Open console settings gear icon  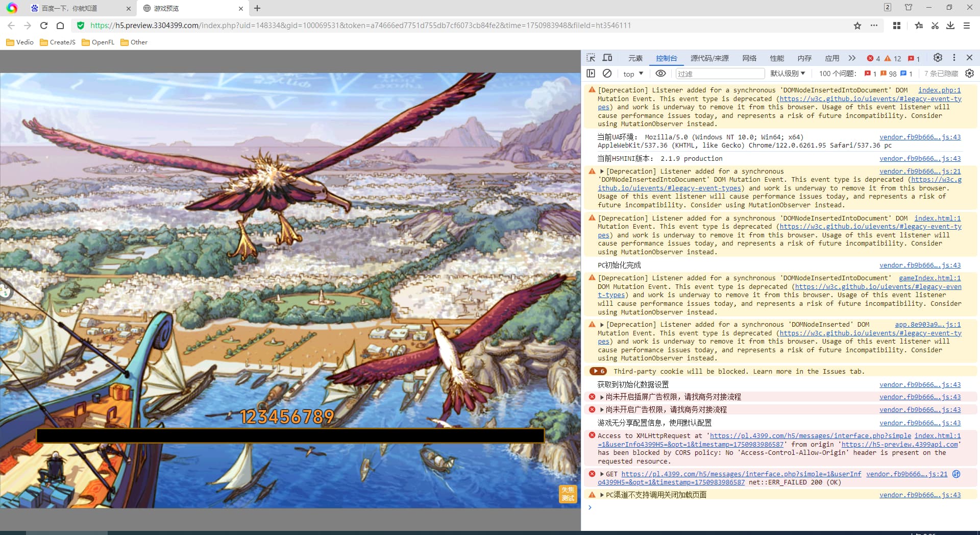coord(969,74)
